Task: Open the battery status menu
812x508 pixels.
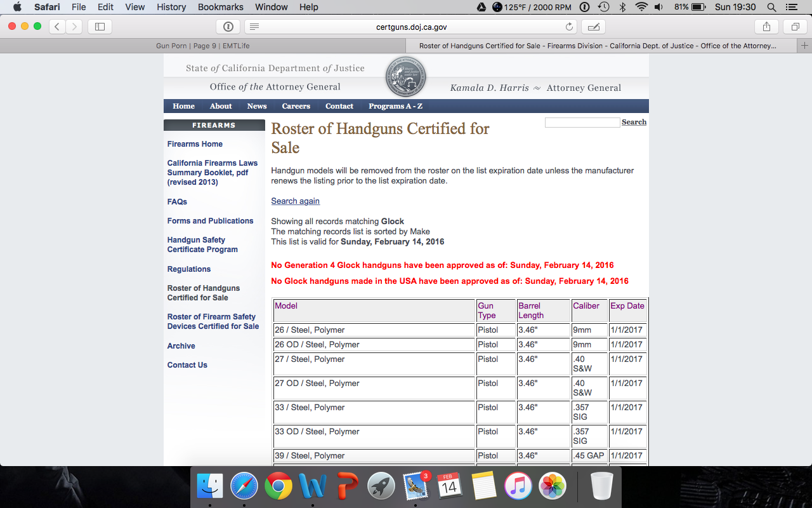Action: pyautogui.click(x=690, y=7)
